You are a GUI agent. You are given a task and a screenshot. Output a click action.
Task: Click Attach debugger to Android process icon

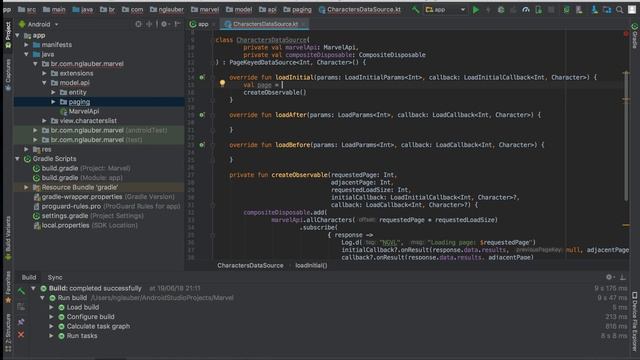point(538,9)
